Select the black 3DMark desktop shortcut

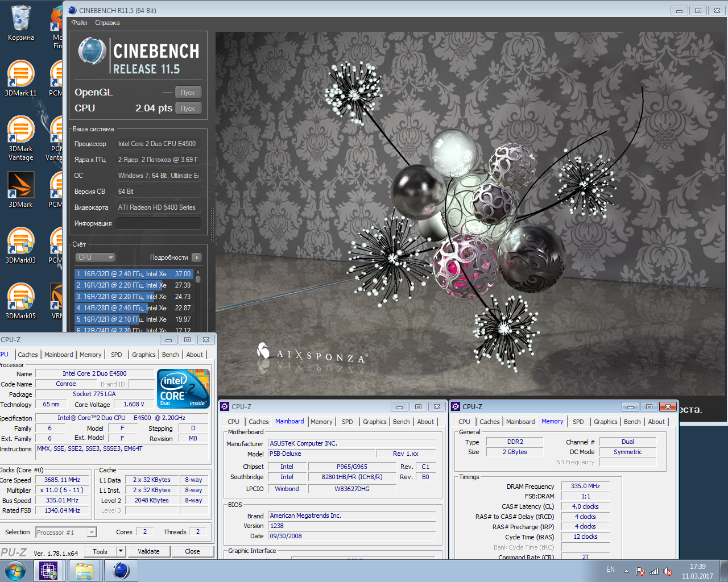[21, 190]
